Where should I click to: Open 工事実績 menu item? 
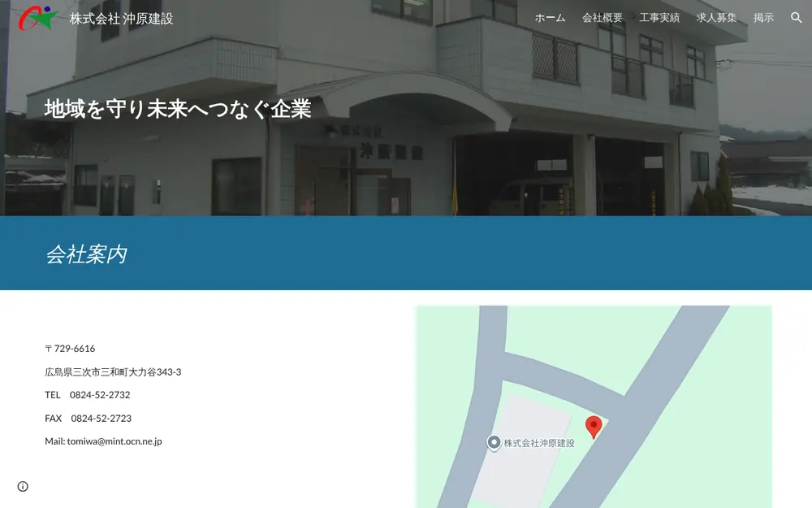pos(659,18)
